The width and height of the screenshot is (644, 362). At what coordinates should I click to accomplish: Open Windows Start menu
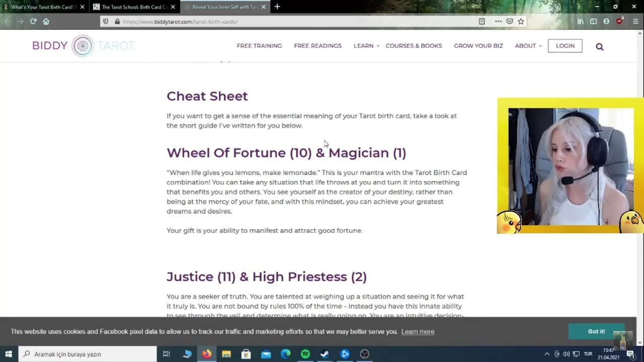[x=9, y=354]
